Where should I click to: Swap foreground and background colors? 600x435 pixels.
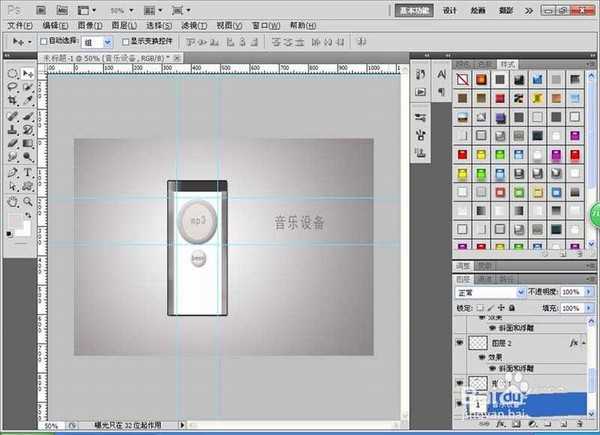click(28, 216)
